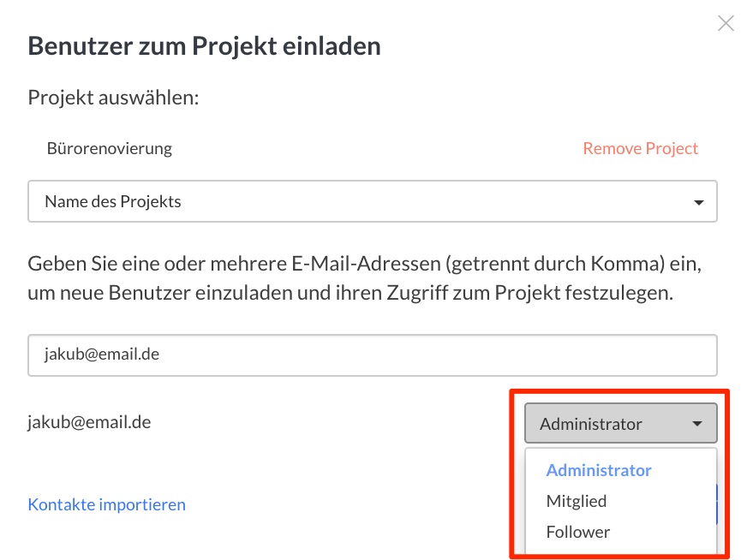This screenshot has width=747, height=560.
Task: Focus the e-mail address input field
Action: pyautogui.click(x=373, y=355)
